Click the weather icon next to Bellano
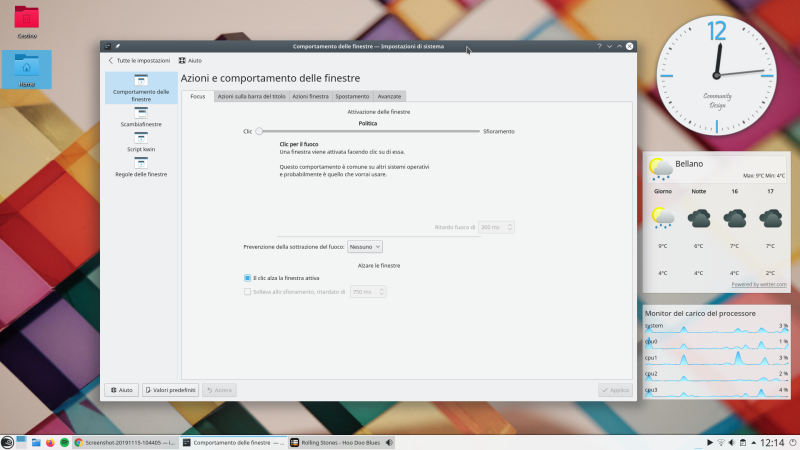Viewport: 800px width, 450px height. 660,169
